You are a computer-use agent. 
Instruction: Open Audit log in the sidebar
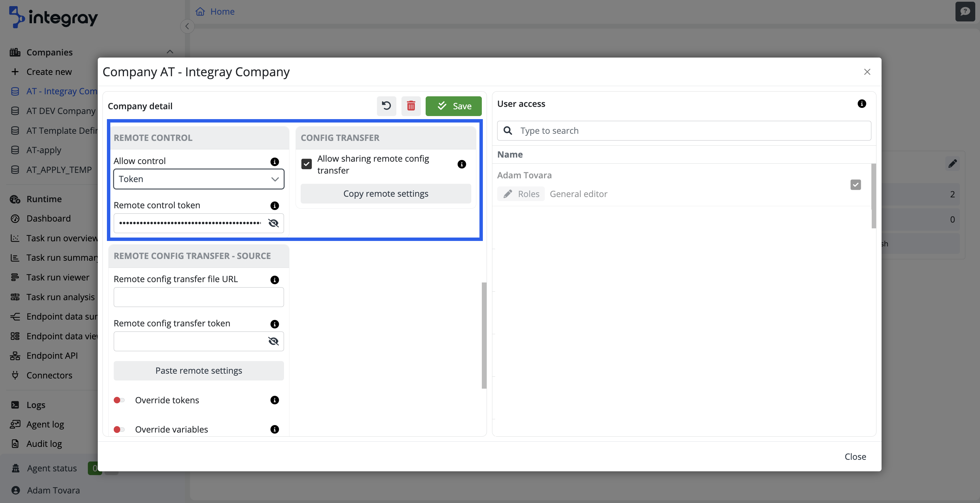coord(44,444)
